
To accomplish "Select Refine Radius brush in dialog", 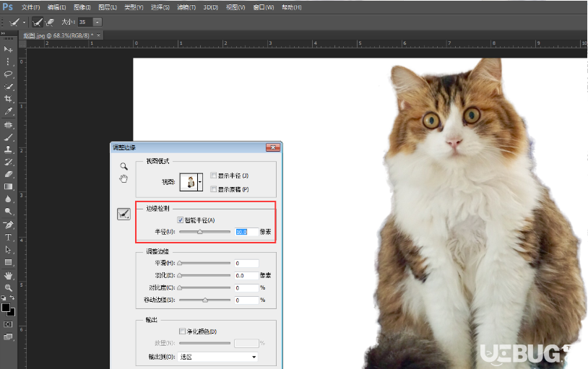I will pos(124,214).
